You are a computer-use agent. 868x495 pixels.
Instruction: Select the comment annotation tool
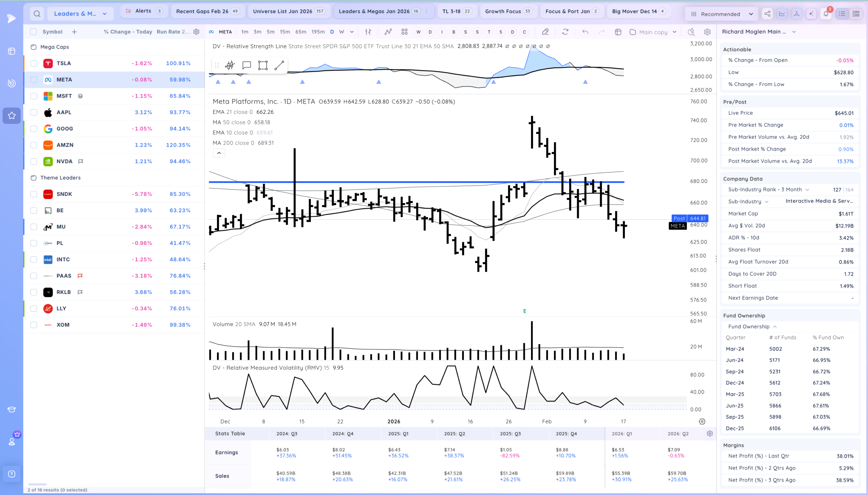click(x=246, y=65)
